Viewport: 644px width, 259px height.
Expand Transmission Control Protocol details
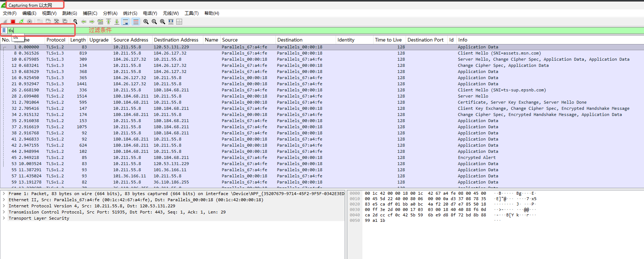4,212
